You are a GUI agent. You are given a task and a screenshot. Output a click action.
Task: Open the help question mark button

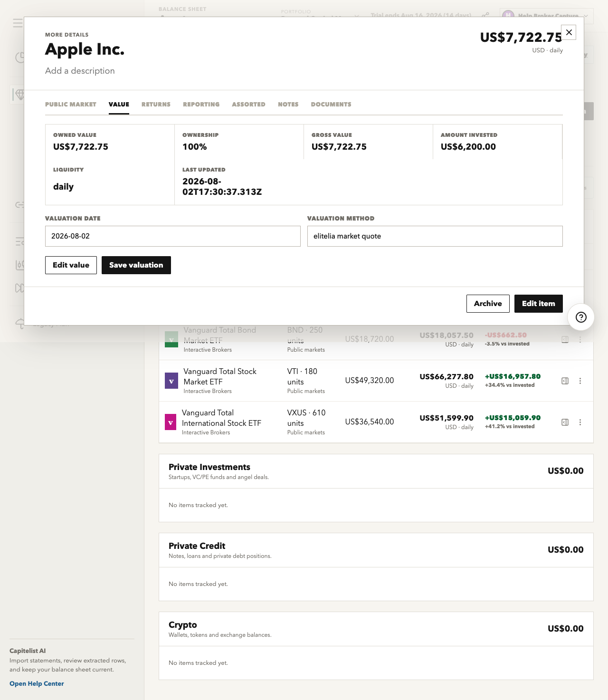(581, 317)
